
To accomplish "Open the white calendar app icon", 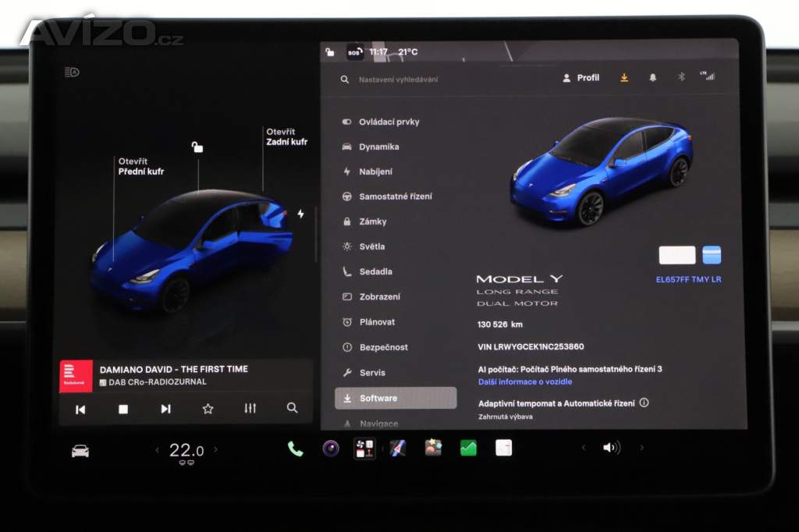I will (x=503, y=448).
